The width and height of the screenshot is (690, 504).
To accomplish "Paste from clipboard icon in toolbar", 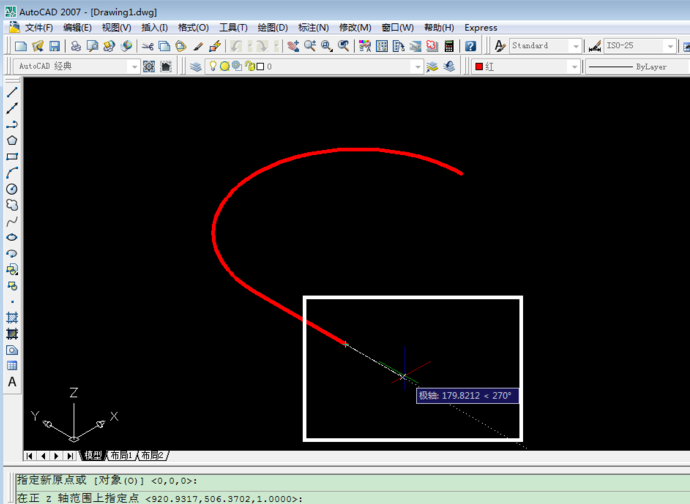I will click(x=180, y=46).
